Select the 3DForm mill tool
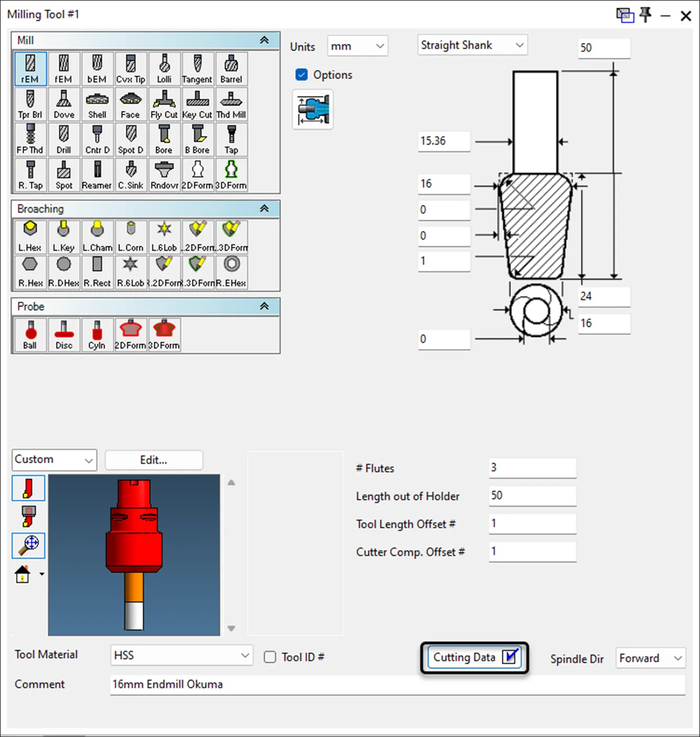 (x=231, y=175)
